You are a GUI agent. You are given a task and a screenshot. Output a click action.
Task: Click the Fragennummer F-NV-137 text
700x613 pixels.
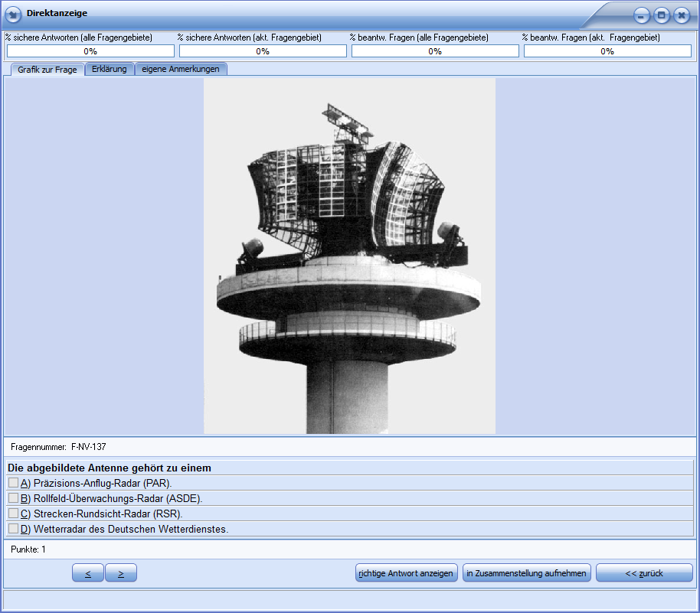(x=58, y=447)
